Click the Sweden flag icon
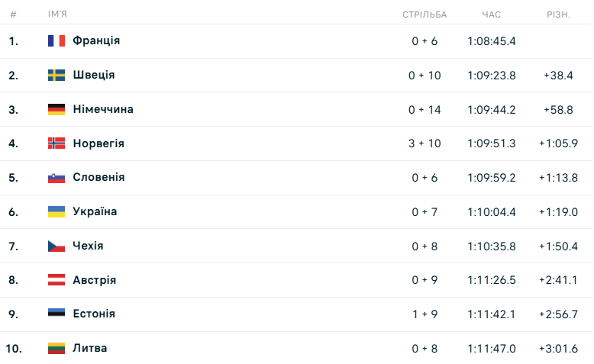594x364 pixels. pos(56,76)
